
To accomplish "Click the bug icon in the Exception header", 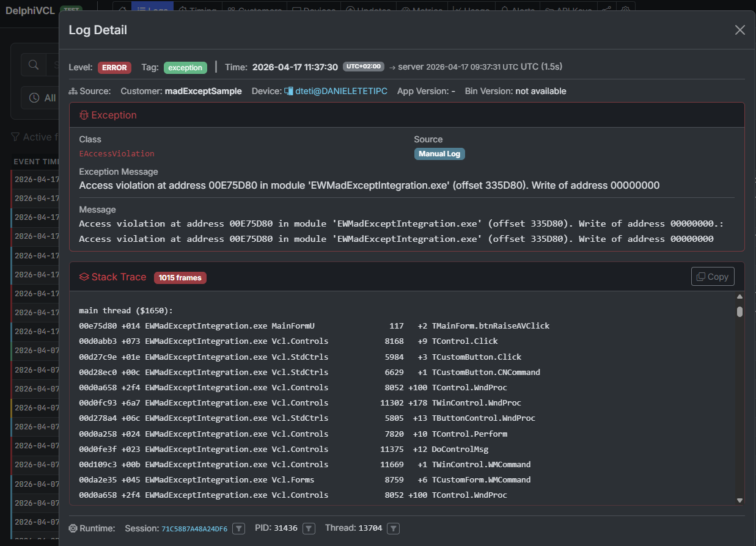I will click(83, 114).
